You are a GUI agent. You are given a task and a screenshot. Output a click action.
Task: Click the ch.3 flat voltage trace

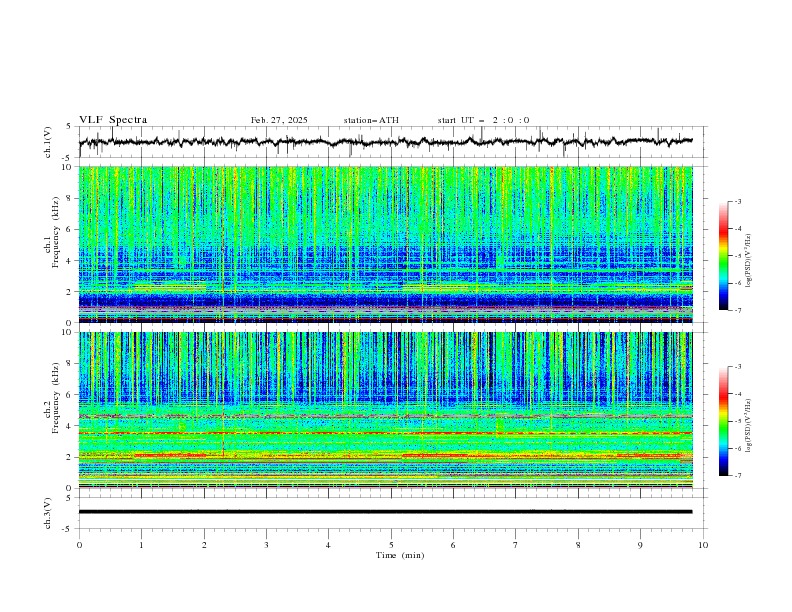tap(385, 512)
